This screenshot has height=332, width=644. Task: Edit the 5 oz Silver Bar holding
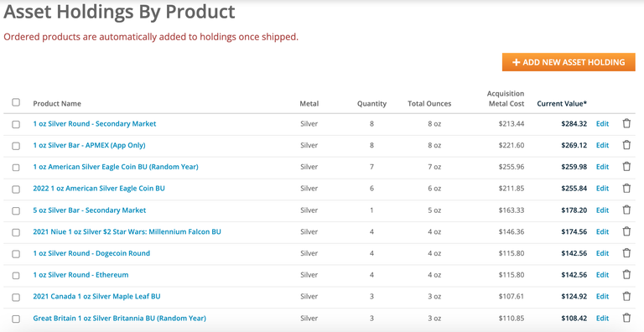(x=602, y=210)
